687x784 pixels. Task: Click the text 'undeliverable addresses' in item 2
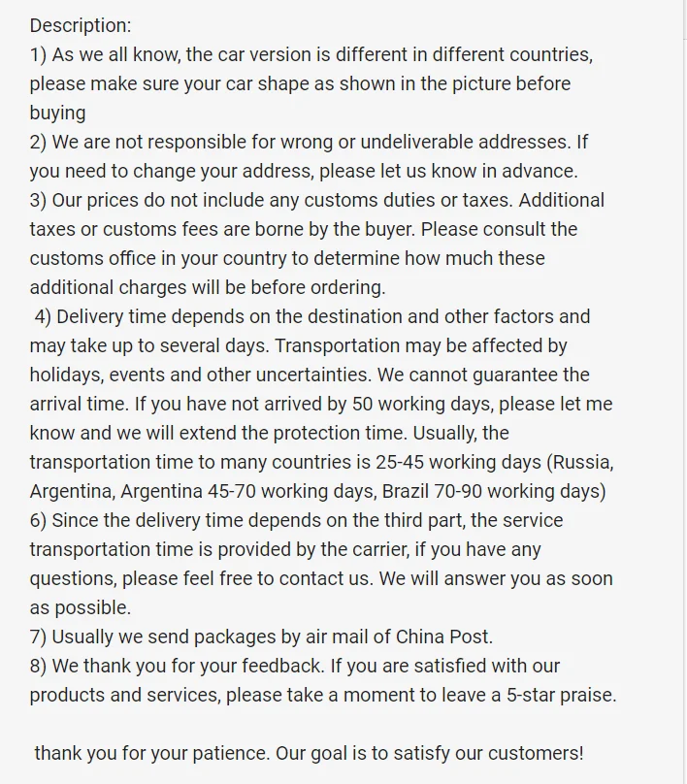click(x=465, y=142)
